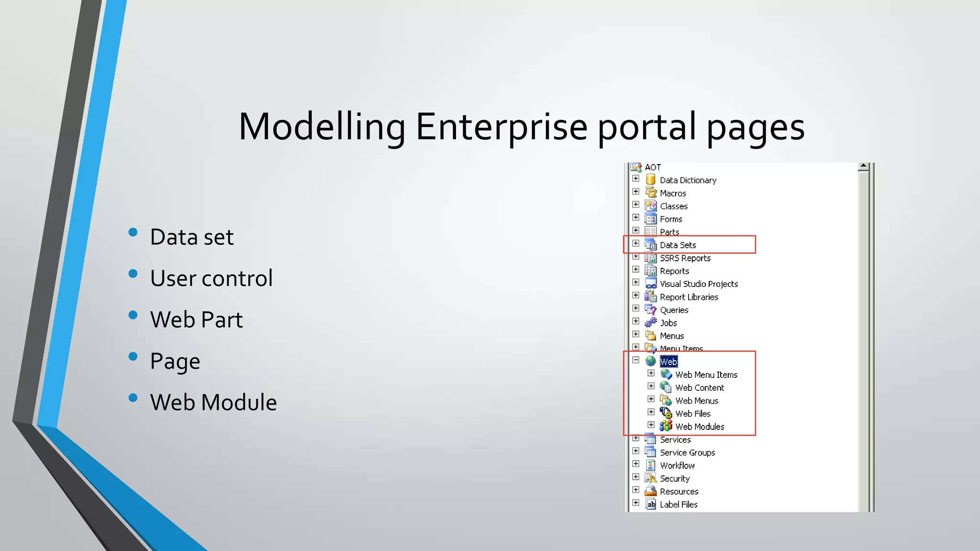Select the Visual Studio Projects label
Screen dimensions: 980x551
699,284
